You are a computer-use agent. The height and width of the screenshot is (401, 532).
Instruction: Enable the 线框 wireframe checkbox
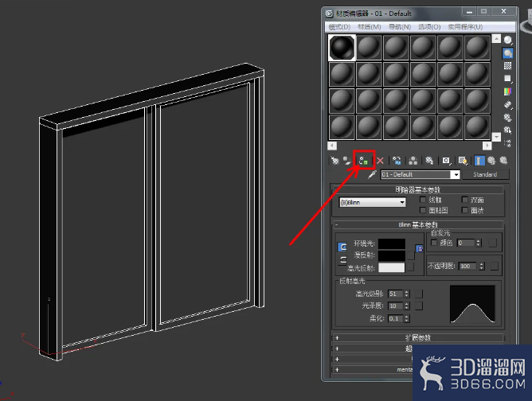click(x=423, y=200)
